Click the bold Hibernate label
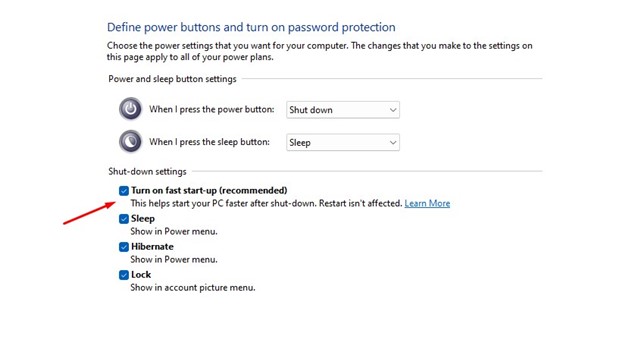The width and height of the screenshot is (640, 361). pos(152,247)
